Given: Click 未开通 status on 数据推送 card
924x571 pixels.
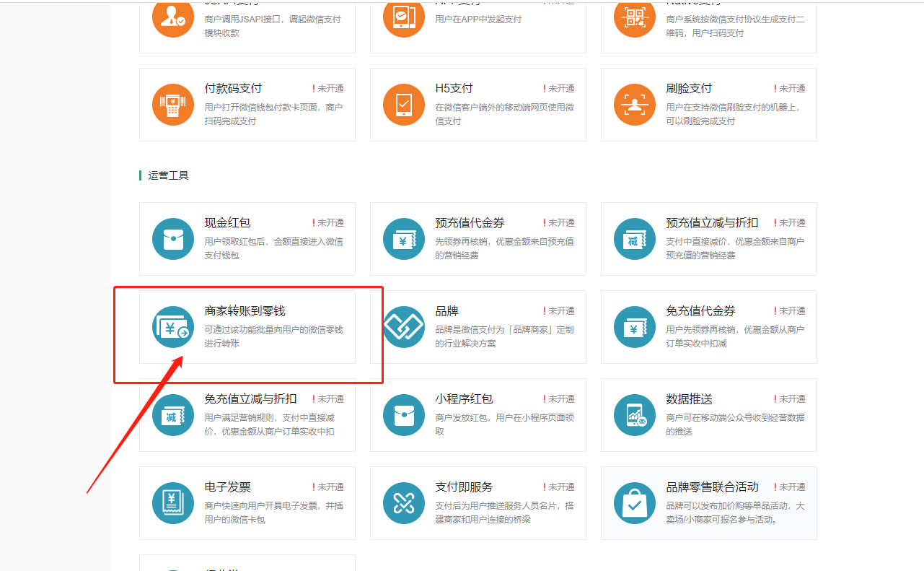Looking at the screenshot, I should [x=790, y=399].
